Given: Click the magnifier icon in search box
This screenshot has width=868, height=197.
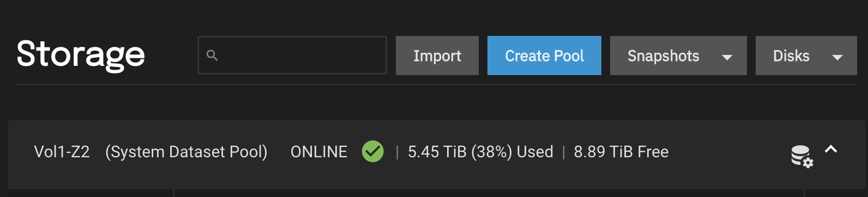Looking at the screenshot, I should point(212,55).
